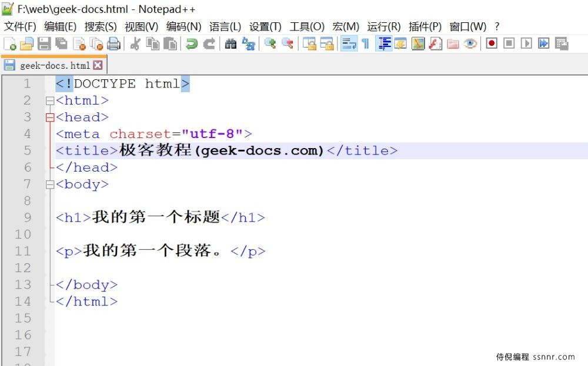The image size is (588, 366).
Task: Open the 宏(M) menu
Action: coord(346,26)
